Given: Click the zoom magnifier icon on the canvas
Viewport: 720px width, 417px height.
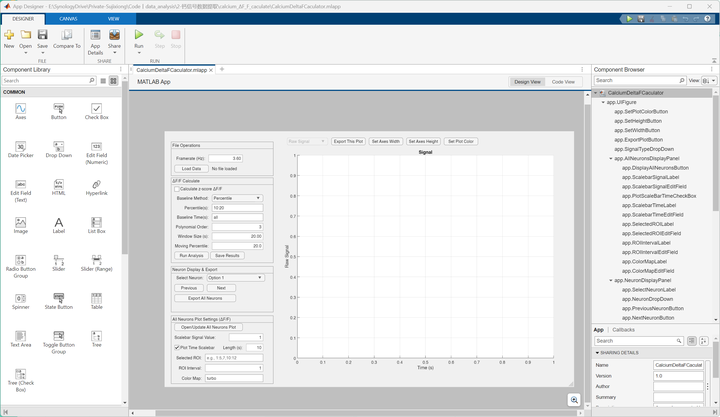Looking at the screenshot, I should coord(574,400).
